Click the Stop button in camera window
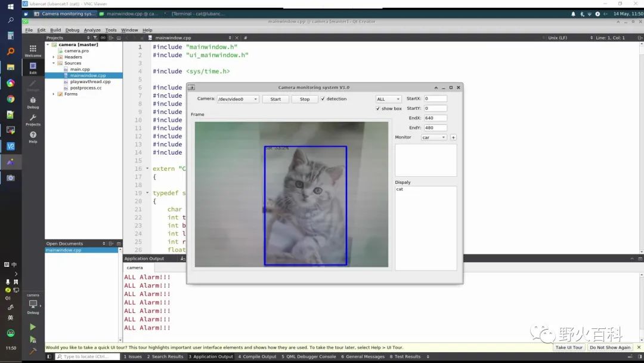 (305, 99)
